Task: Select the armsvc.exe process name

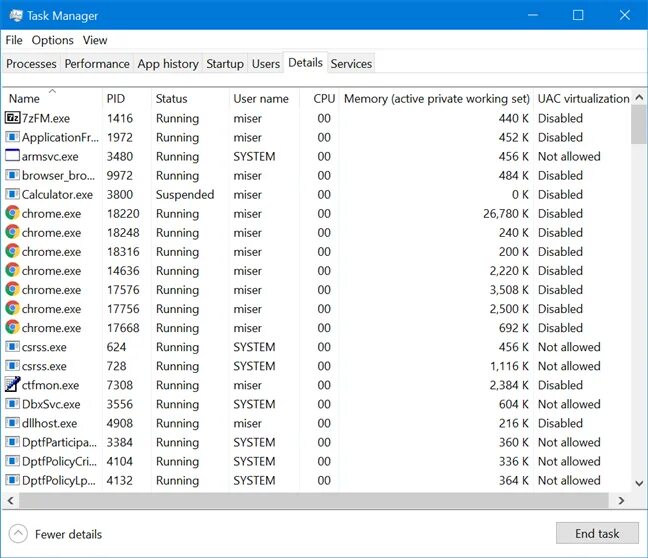Action: point(50,157)
